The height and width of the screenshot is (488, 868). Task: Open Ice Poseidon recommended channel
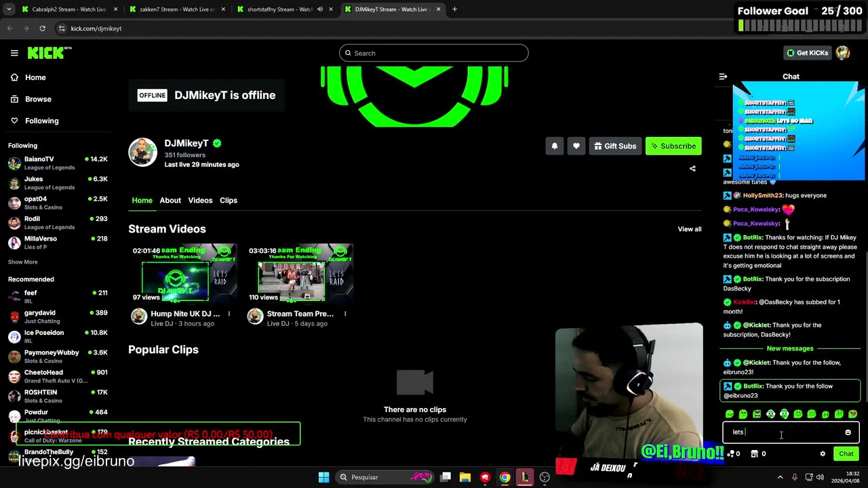(x=58, y=336)
